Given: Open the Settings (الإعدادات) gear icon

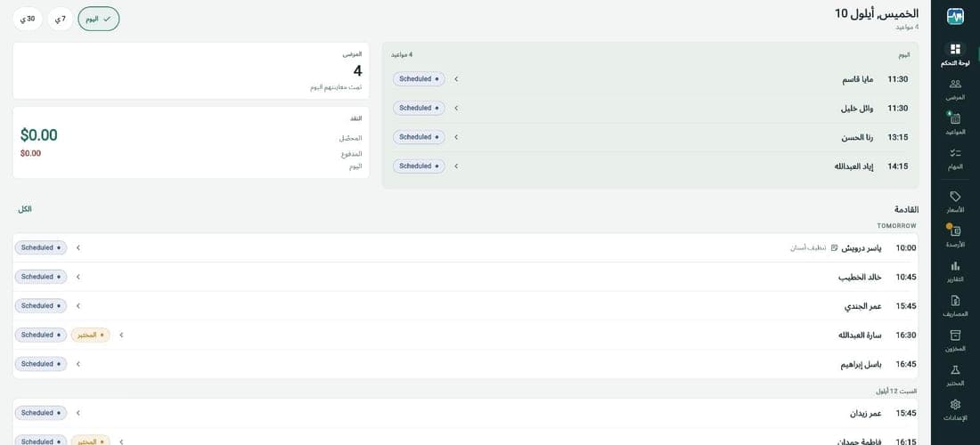Looking at the screenshot, I should (955, 404).
